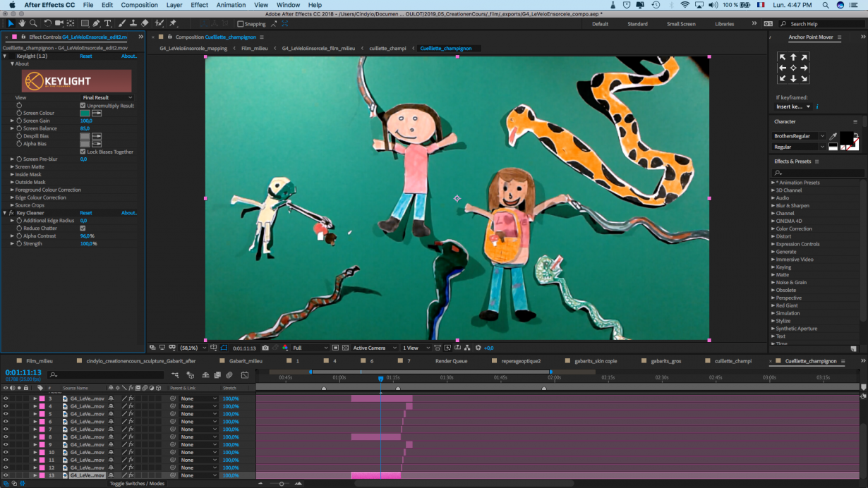Expand Screen Matte property group
The image size is (868, 488).
pos(12,167)
